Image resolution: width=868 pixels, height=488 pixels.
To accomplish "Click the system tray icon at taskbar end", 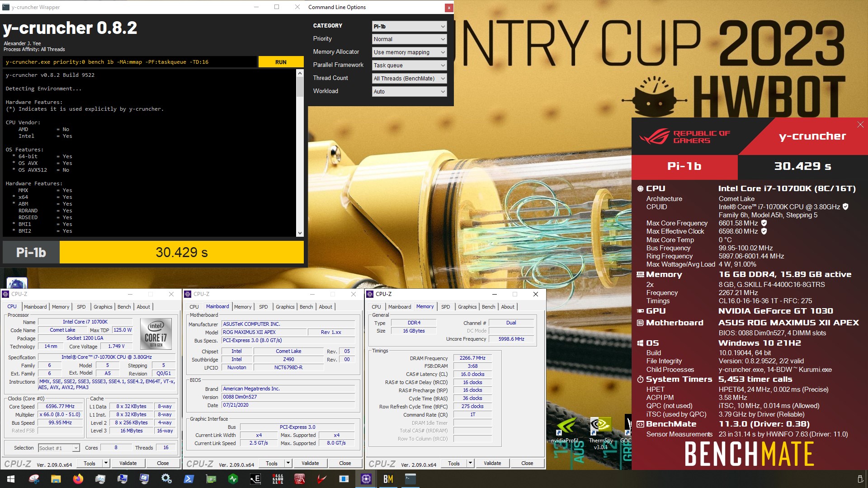I will tap(860, 479).
